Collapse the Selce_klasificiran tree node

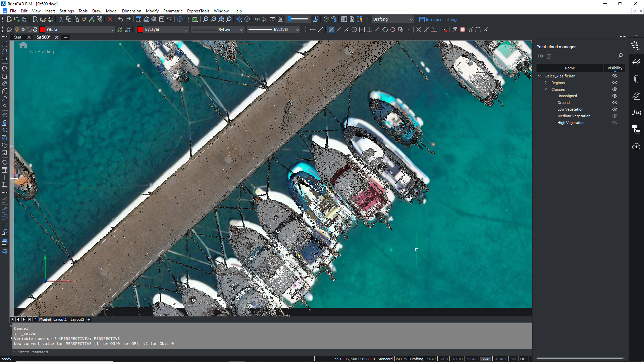point(540,76)
